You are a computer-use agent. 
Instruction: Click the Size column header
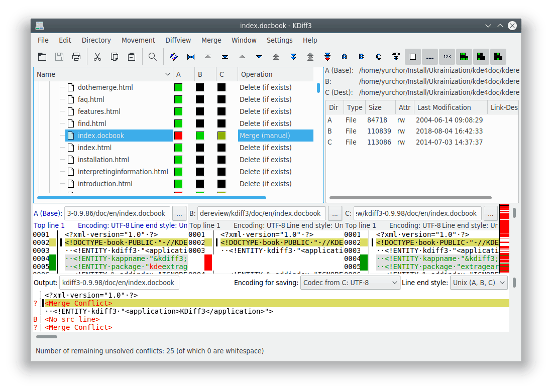tap(380, 108)
